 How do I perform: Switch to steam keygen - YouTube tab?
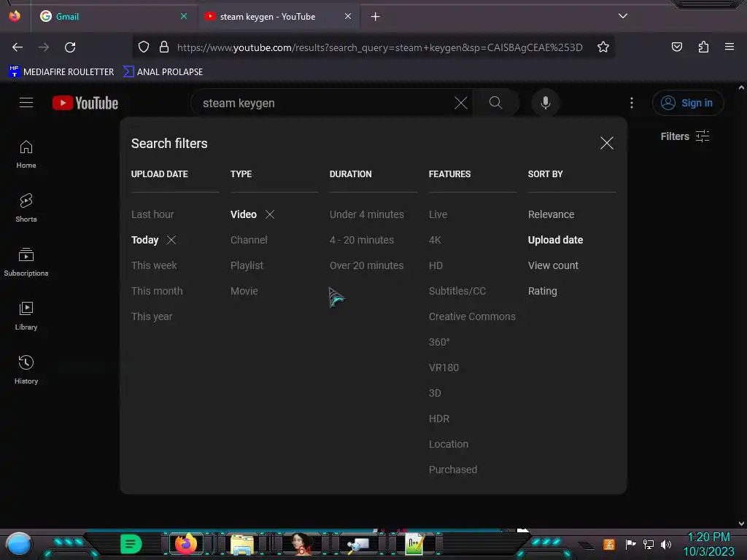[278, 17]
